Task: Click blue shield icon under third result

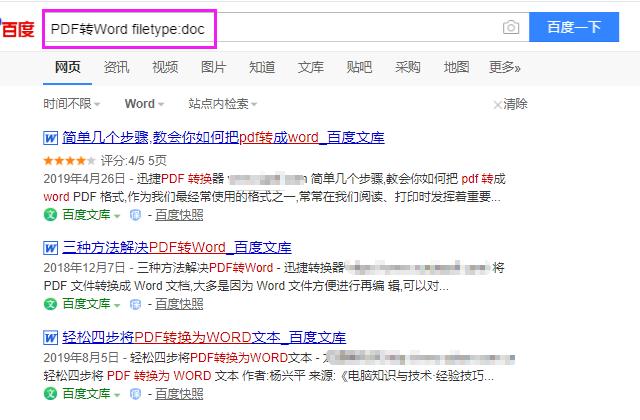Action: 135,394
